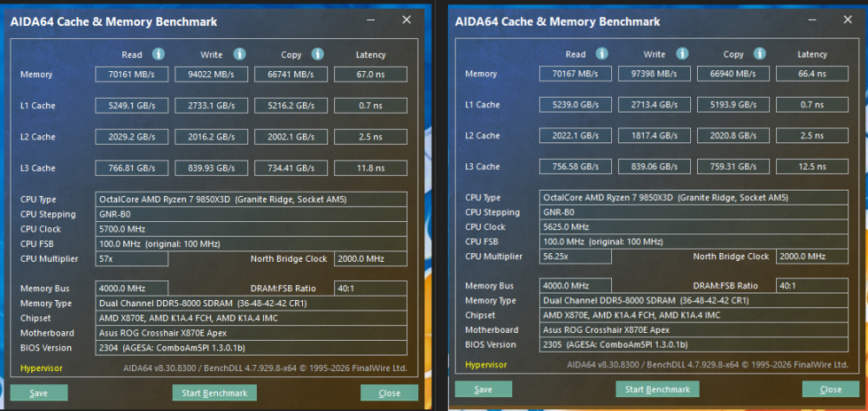Click L1 write value 2733.1 GB/s
The height and width of the screenshot is (411, 868).
(212, 106)
